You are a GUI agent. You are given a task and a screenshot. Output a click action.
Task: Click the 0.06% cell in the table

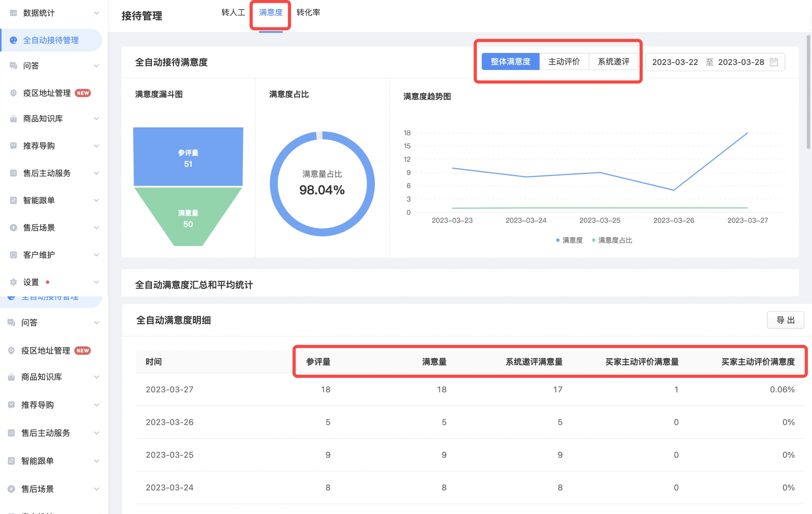tap(782, 389)
